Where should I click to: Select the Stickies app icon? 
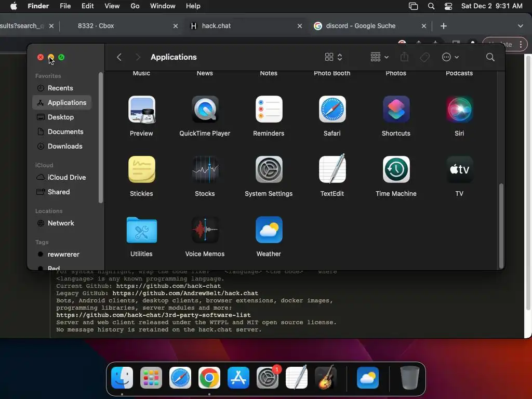tap(141, 169)
